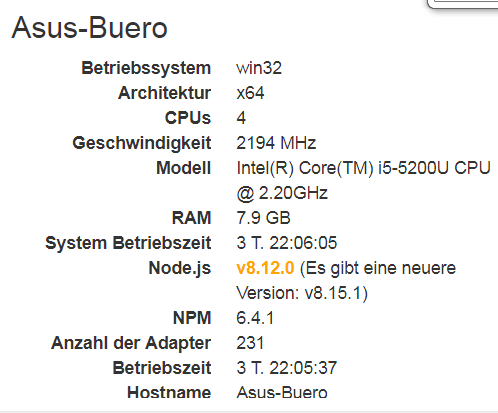Viewport: 498px width, 413px height.
Task: Click the Hostname label
Action: pos(169,392)
